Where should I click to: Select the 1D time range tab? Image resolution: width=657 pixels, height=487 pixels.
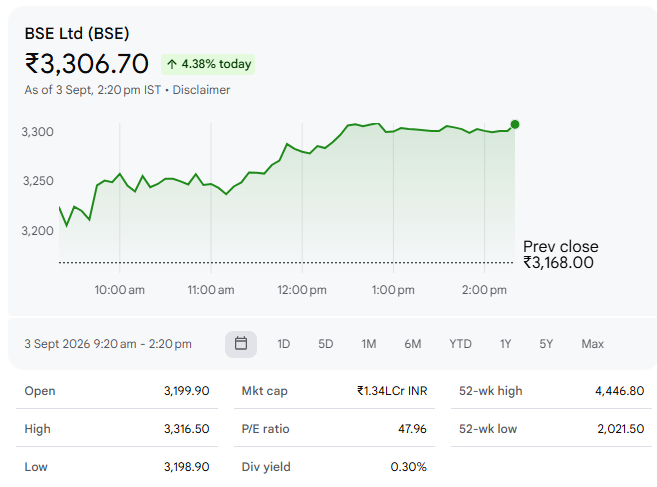pos(284,344)
